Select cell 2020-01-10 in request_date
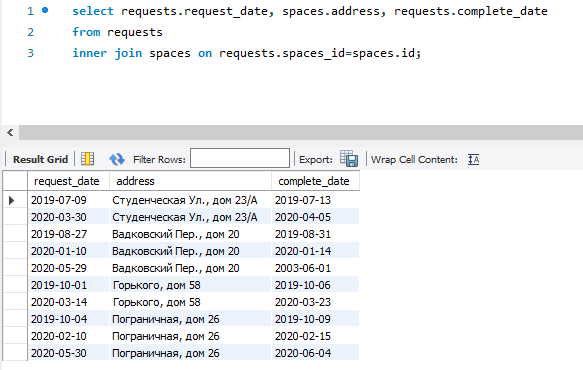 tap(68, 251)
